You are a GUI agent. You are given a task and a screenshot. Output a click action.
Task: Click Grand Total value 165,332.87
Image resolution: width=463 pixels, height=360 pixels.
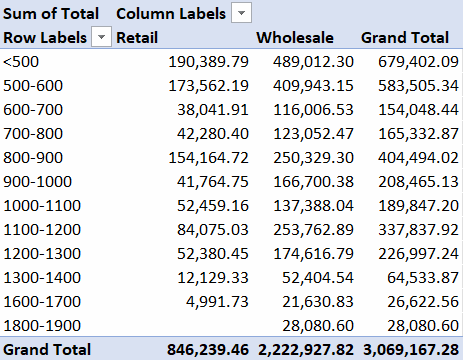418,134
